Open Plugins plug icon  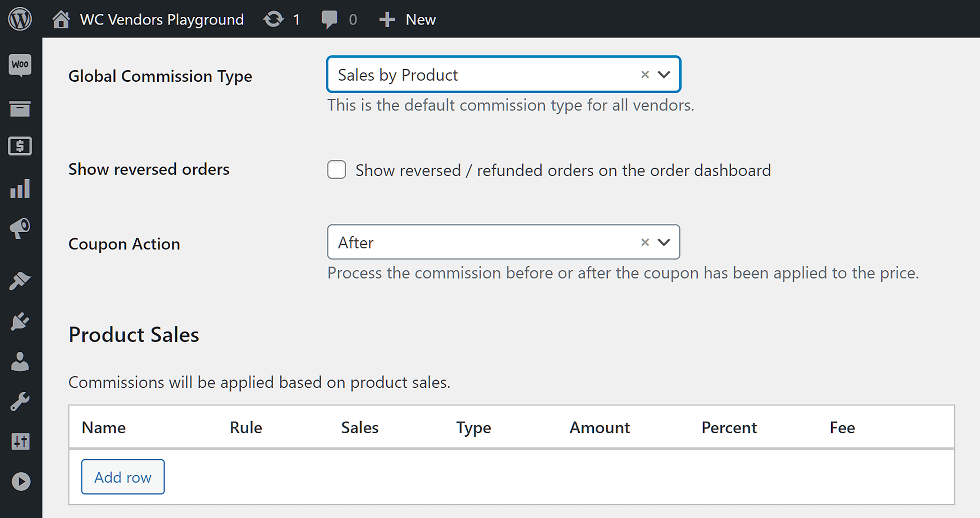coord(20,321)
